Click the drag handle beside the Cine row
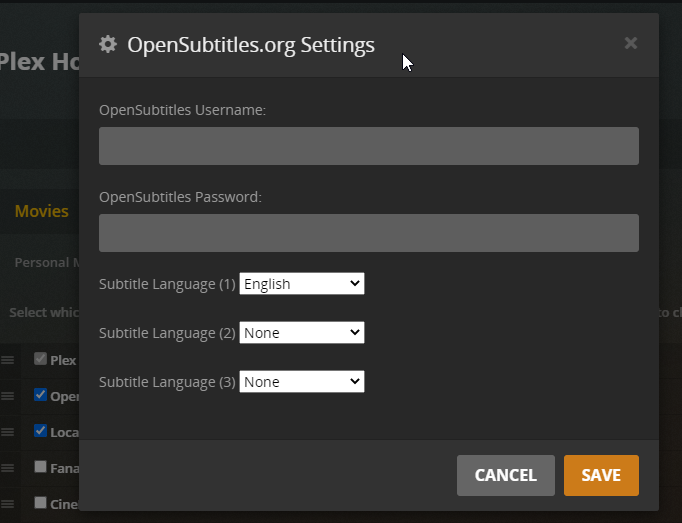 7,504
